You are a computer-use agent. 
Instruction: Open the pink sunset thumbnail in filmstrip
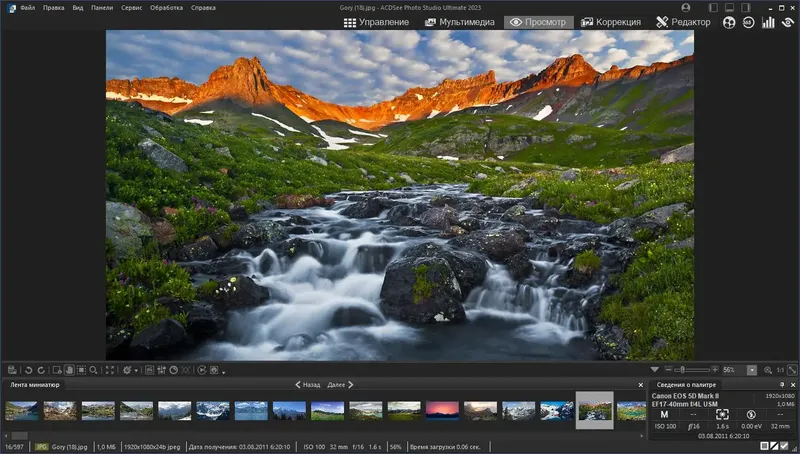click(x=442, y=411)
